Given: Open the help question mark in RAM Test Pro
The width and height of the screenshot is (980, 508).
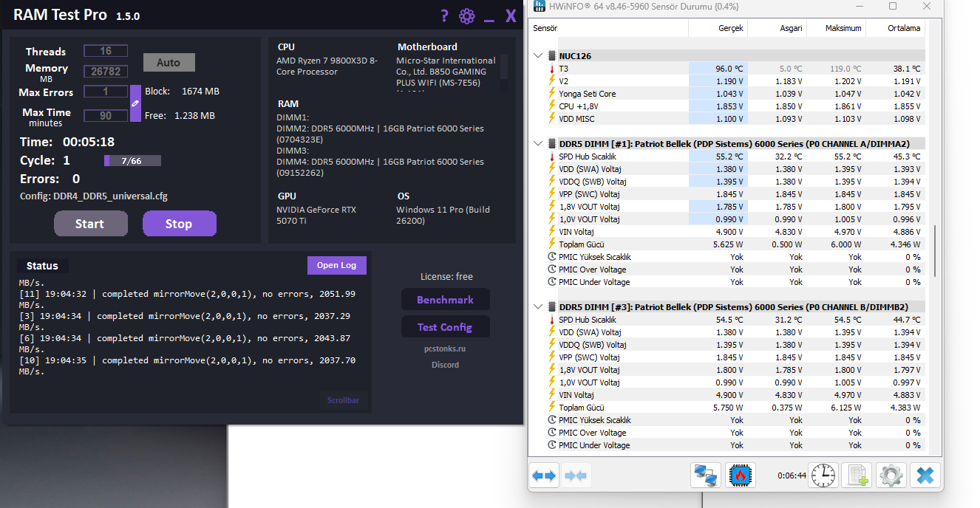Looking at the screenshot, I should (x=444, y=16).
